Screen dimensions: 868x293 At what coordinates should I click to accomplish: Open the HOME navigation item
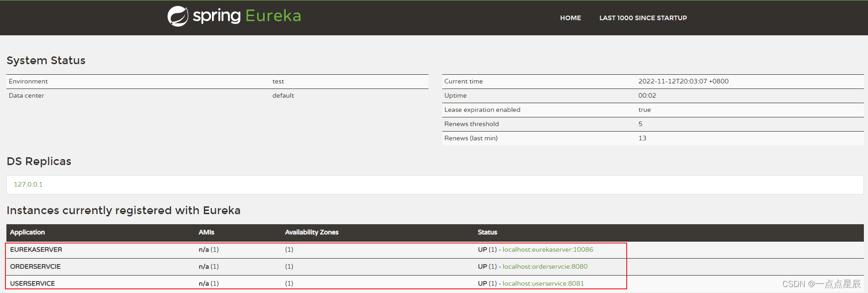click(x=570, y=18)
